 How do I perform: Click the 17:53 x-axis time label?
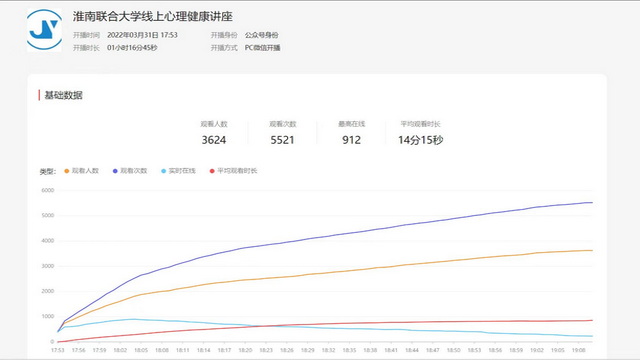click(x=58, y=350)
